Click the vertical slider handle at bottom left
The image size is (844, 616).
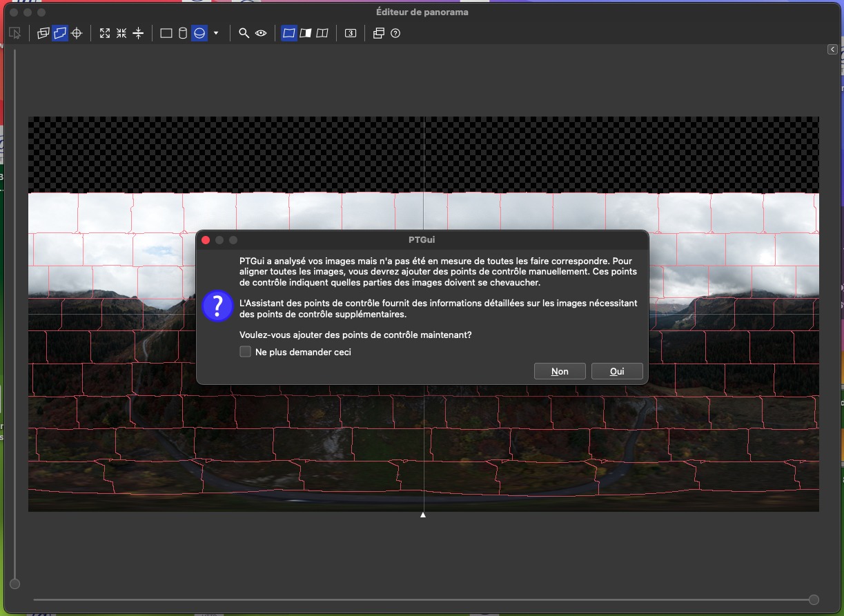coord(14,584)
